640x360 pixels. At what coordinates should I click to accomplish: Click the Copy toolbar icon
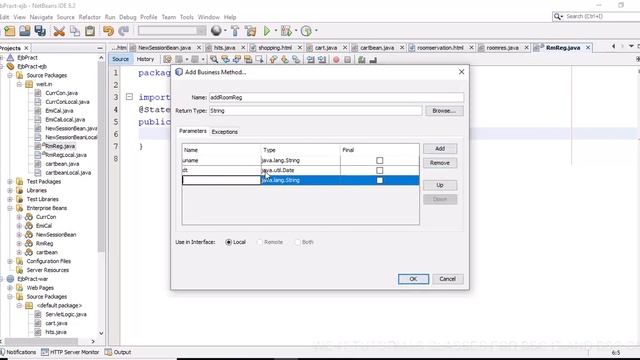pyautogui.click(x=75, y=31)
